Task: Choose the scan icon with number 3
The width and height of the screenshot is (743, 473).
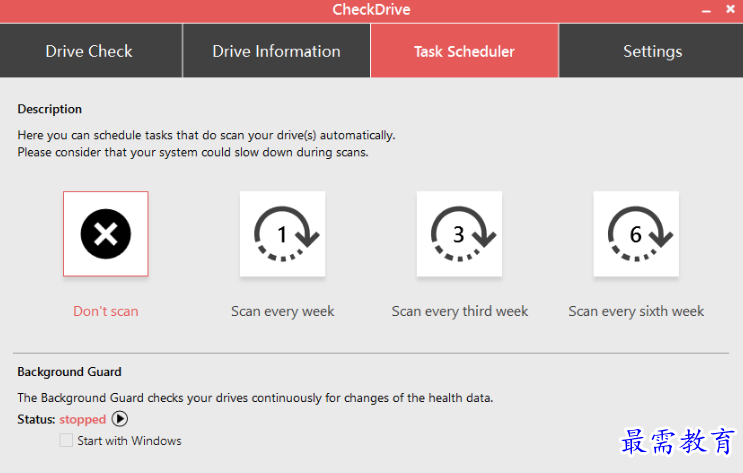Action: pyautogui.click(x=459, y=234)
